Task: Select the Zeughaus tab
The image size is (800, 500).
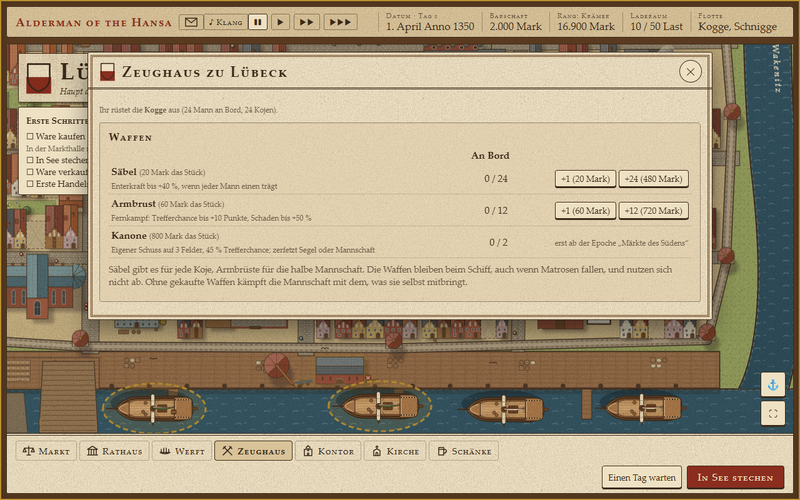Action: 254,451
